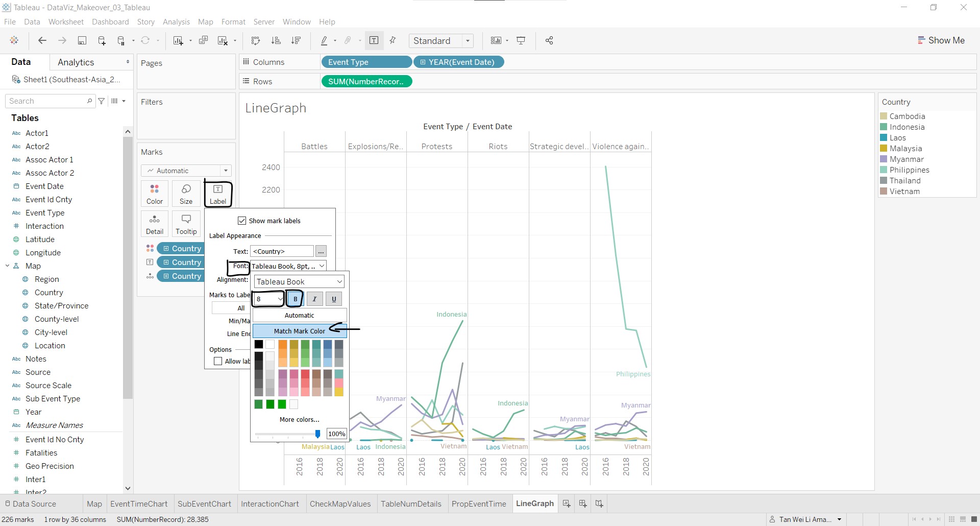Click the undo back arrow icon

click(42, 41)
